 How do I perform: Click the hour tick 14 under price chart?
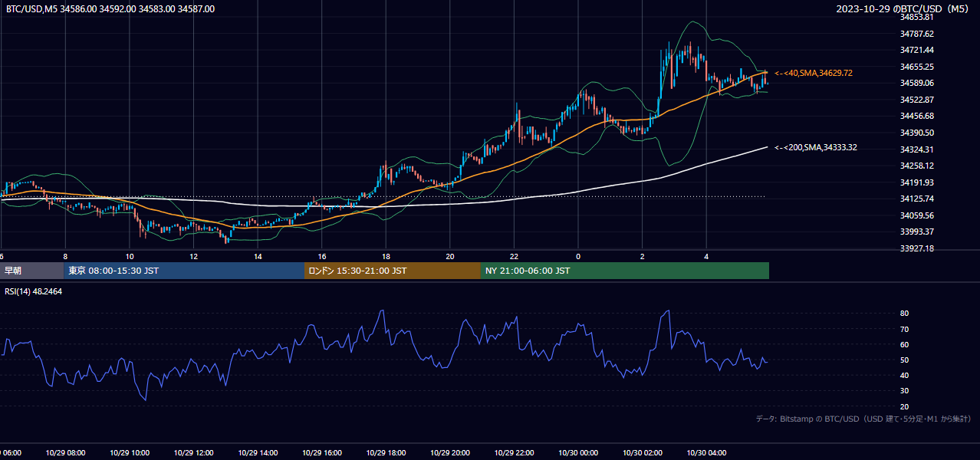click(258, 256)
